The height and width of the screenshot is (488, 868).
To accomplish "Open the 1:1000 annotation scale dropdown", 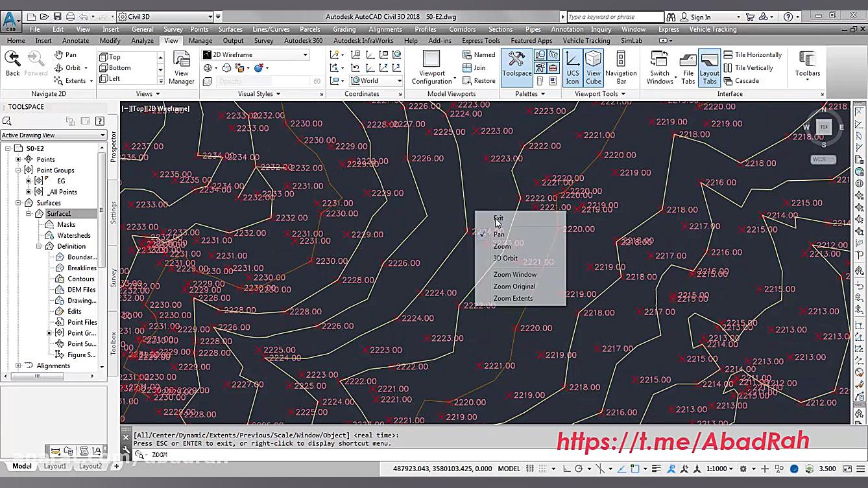I will click(x=720, y=469).
